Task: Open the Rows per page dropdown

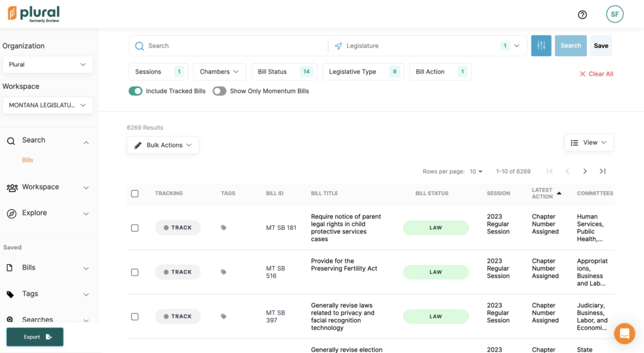Action: (x=477, y=171)
